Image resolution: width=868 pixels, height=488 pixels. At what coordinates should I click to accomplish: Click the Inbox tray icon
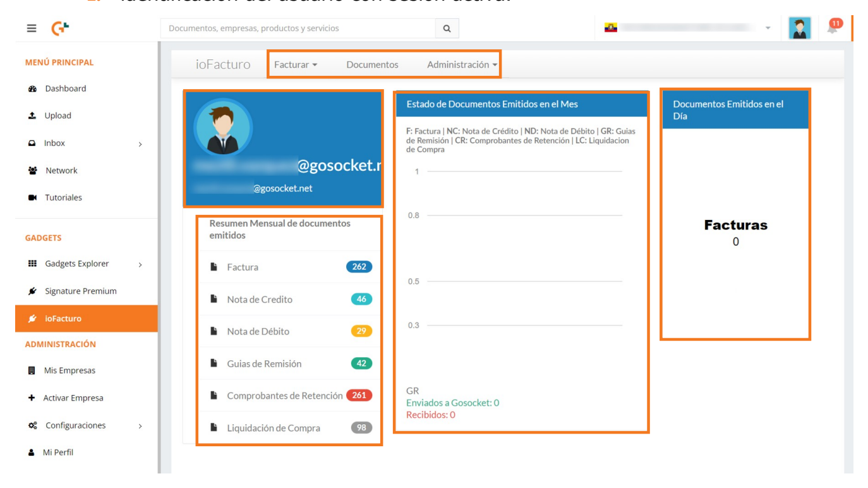click(32, 143)
